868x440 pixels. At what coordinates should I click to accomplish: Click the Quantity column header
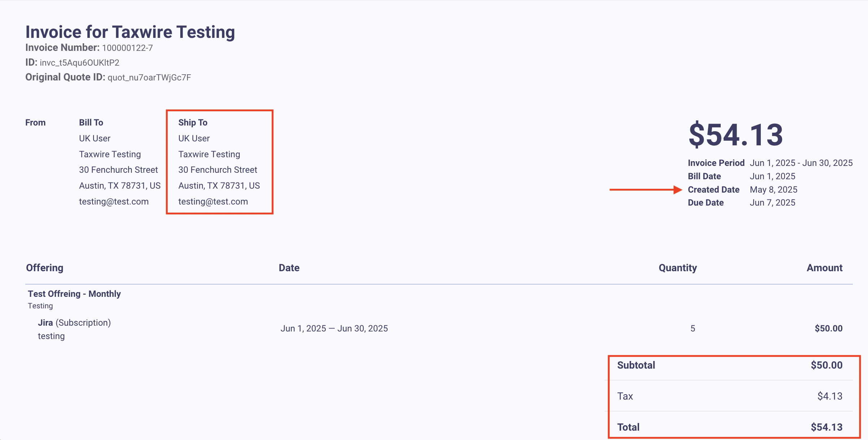tap(677, 268)
